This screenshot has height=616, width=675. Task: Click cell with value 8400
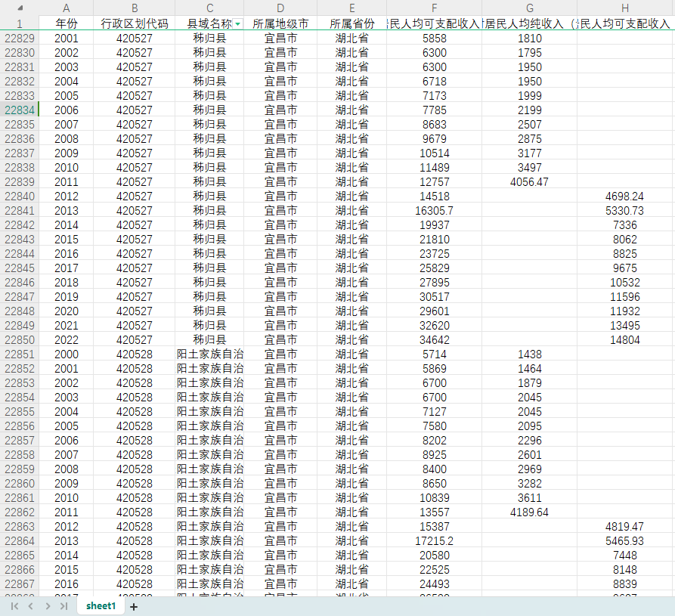pos(434,469)
